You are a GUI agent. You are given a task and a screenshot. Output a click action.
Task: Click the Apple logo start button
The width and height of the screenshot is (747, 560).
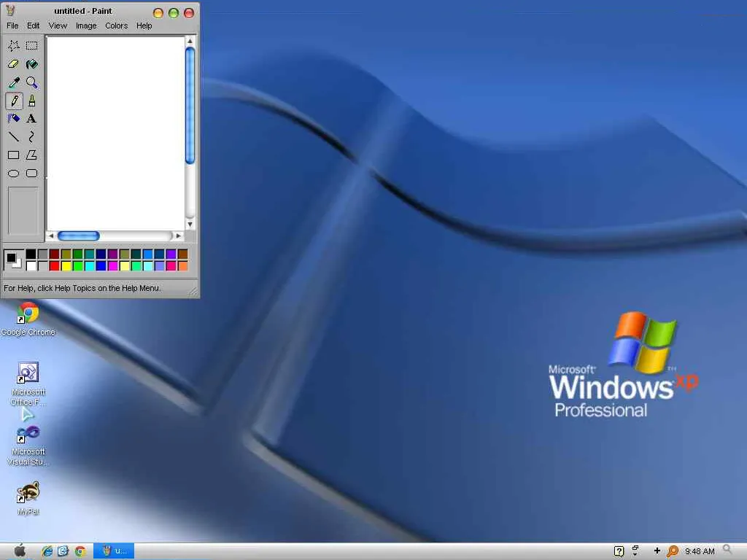click(x=20, y=551)
